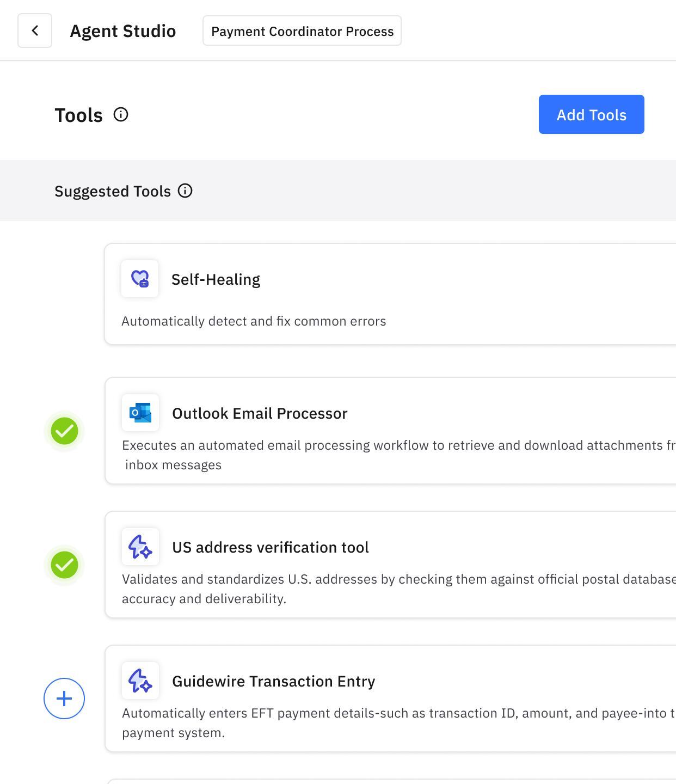Screen dimensions: 676x784
Task: Open the Guidewire Transaction Entry title
Action: click(x=273, y=681)
